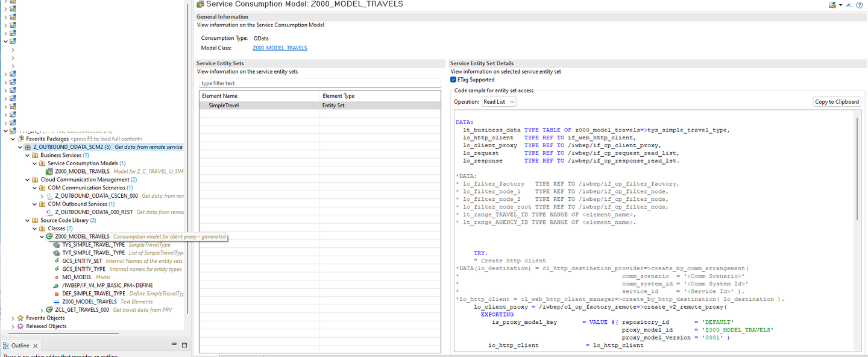This screenshot has height=357, width=868.
Task: Collapse the Source Code Library folder
Action: point(28,220)
